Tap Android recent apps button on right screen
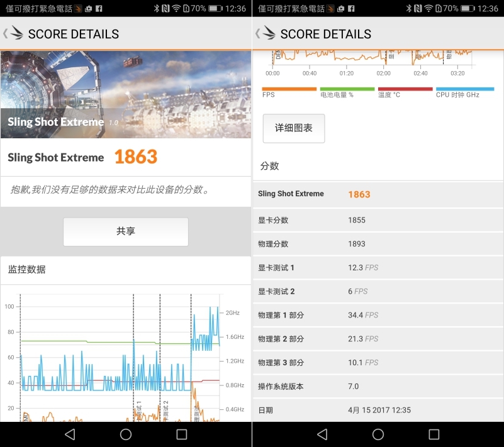The width and height of the screenshot is (504, 447). [434, 434]
